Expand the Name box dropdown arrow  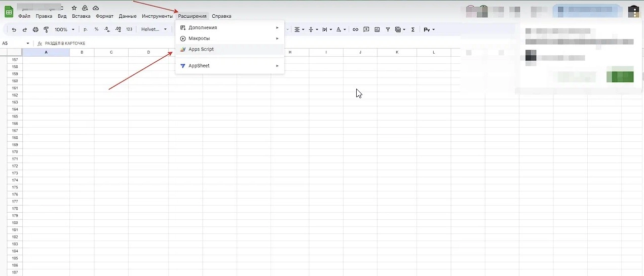click(28, 44)
